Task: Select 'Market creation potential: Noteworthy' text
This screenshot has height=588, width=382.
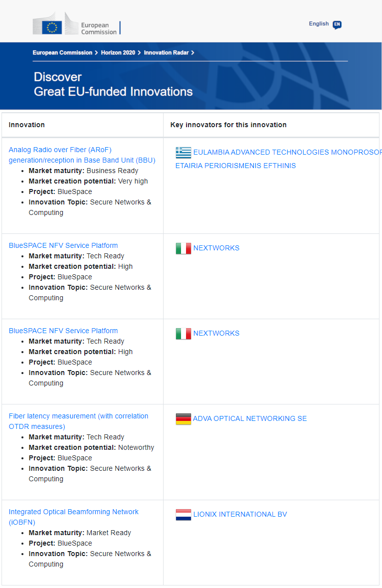Action: [91, 447]
